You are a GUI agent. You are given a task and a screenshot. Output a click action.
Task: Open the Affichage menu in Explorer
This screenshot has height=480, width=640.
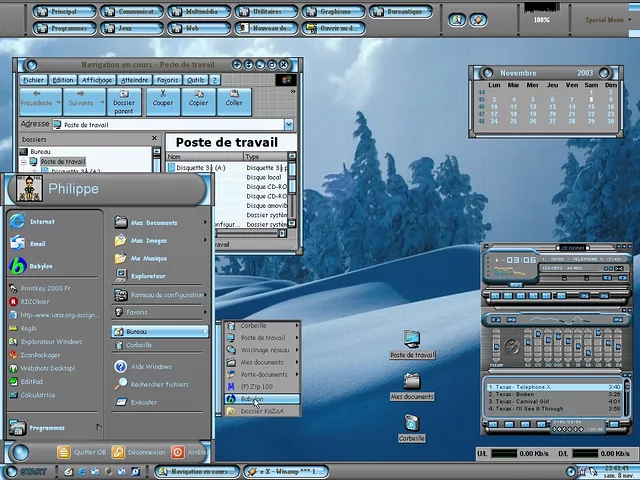coord(97,80)
